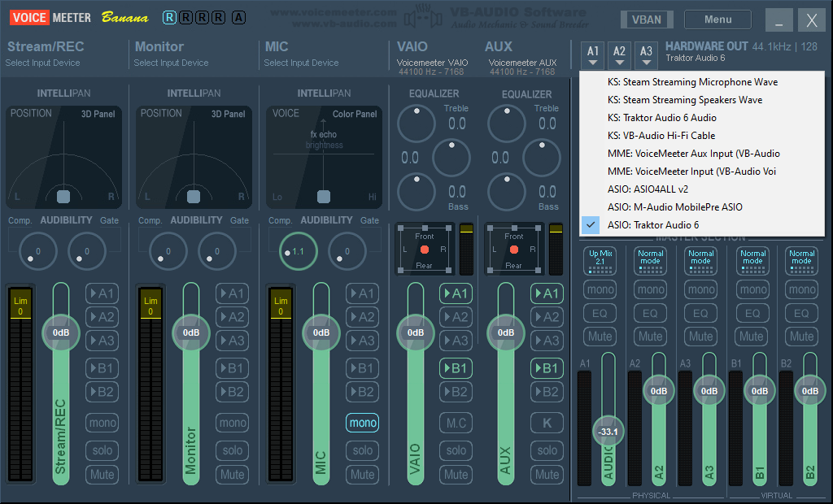Viewport: 833px width, 504px height.
Task: Click the Lim 0 limiter on Stream/REC
Action: pyautogui.click(x=20, y=305)
